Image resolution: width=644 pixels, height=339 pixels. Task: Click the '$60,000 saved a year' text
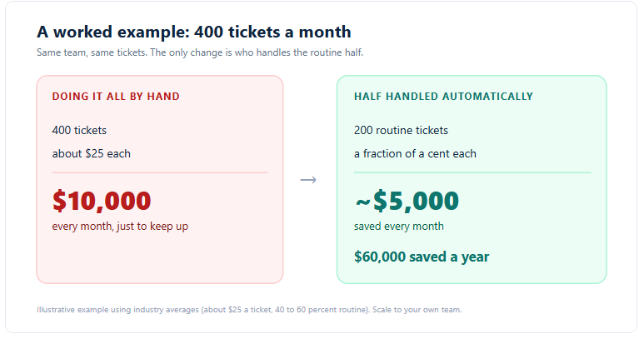pyautogui.click(x=422, y=257)
